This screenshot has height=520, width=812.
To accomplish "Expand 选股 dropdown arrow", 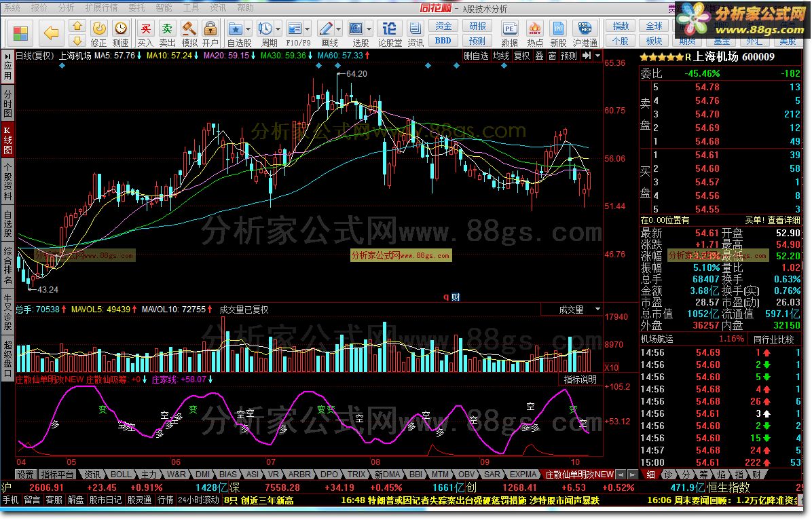I will pyautogui.click(x=369, y=29).
